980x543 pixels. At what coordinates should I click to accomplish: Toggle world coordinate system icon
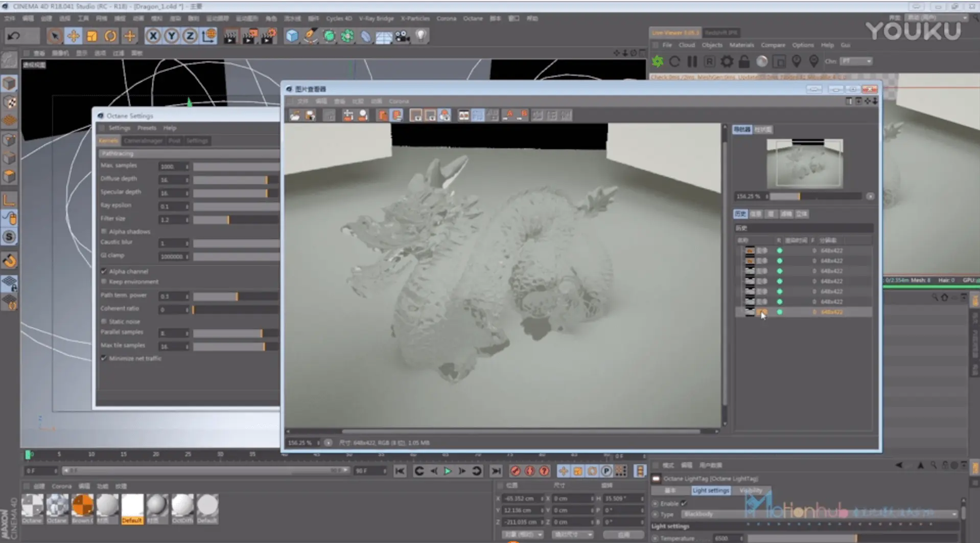[x=209, y=36]
